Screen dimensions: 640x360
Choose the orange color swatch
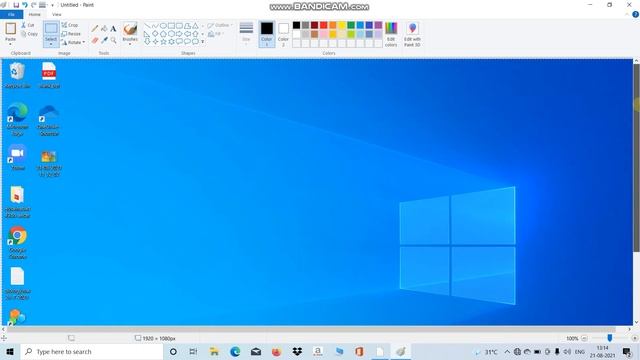(333, 25)
